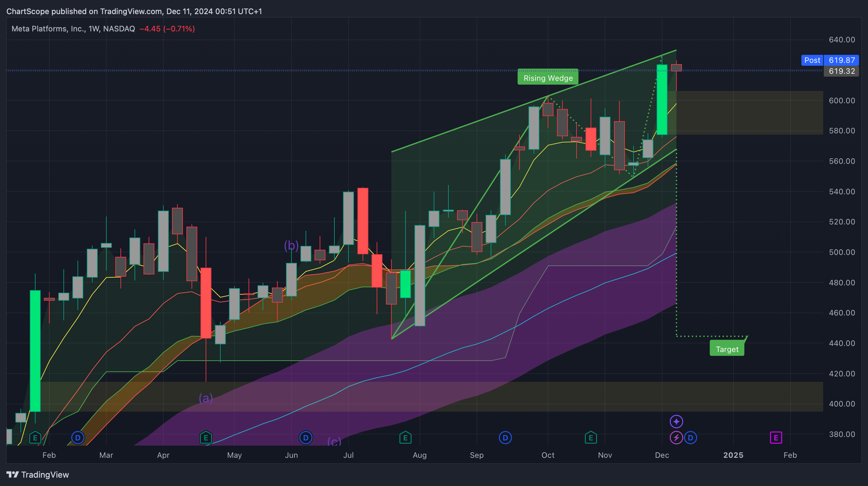Image resolution: width=868 pixels, height=486 pixels.
Task: Click the earnings E marker before November
Action: [591, 438]
